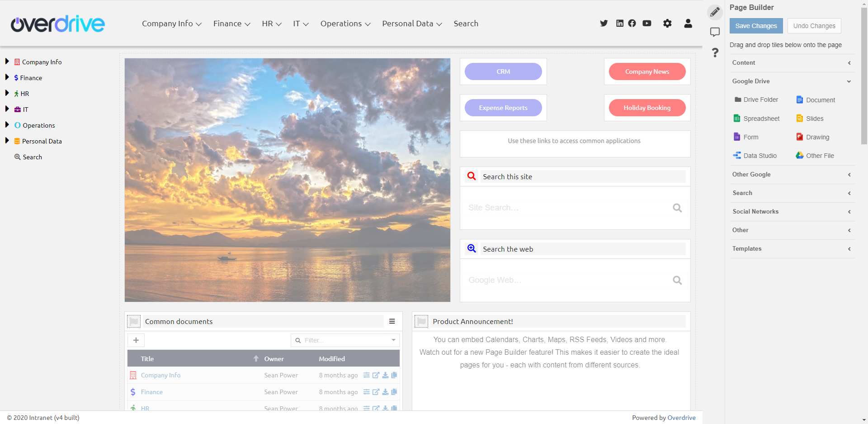Click the Site Search input field
This screenshot has width=868, height=424.
click(567, 208)
